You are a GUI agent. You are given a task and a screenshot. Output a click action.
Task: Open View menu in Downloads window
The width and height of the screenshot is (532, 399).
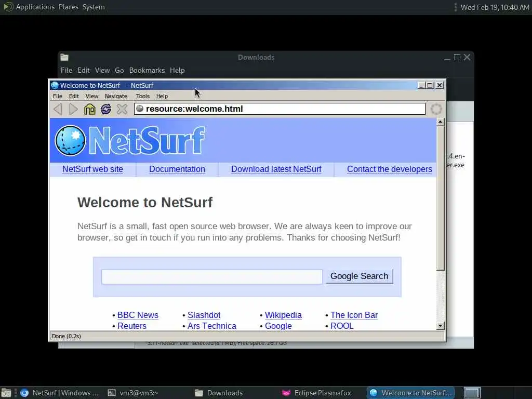click(x=102, y=70)
